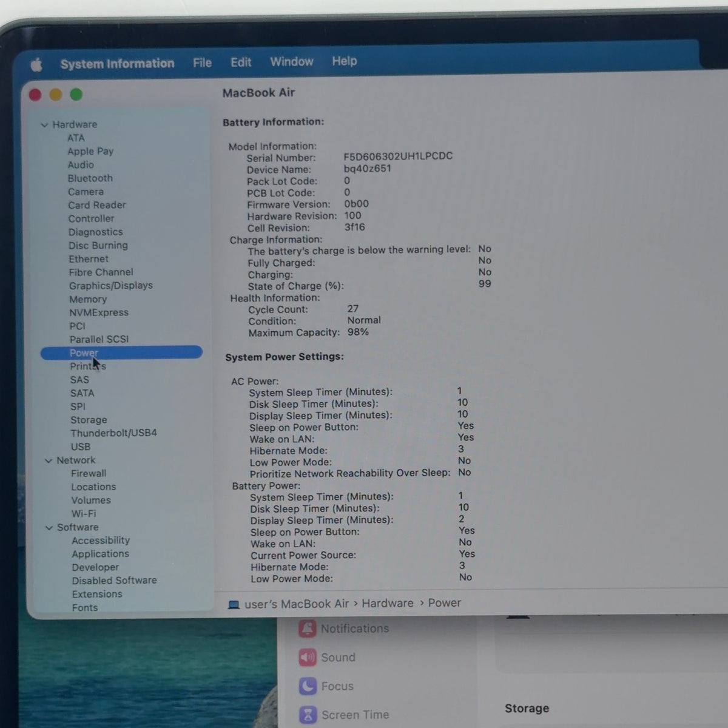
Task: Open the Help menu
Action: point(345,61)
